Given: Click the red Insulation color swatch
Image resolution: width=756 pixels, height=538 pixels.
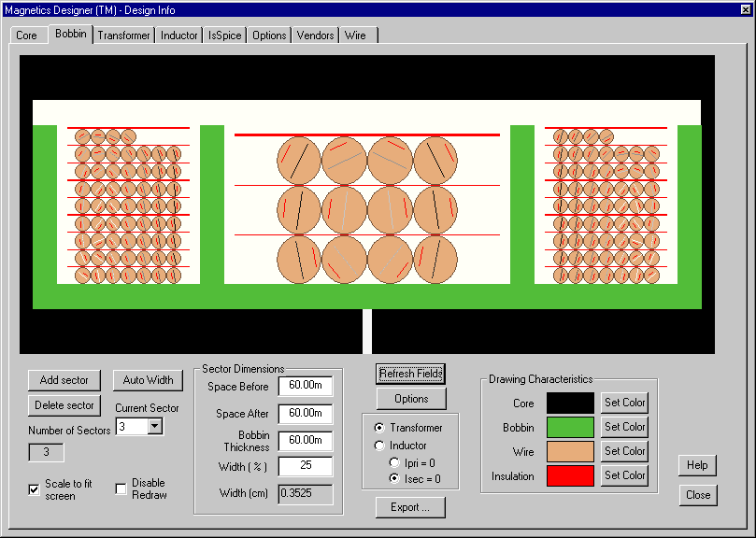Looking at the screenshot, I should (571, 475).
